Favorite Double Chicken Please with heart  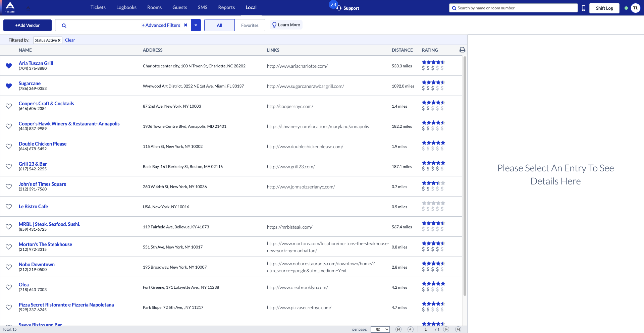[9, 146]
